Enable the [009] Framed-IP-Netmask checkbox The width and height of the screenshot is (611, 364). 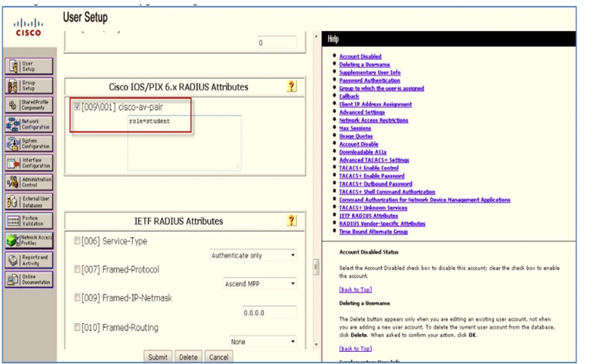(x=77, y=298)
